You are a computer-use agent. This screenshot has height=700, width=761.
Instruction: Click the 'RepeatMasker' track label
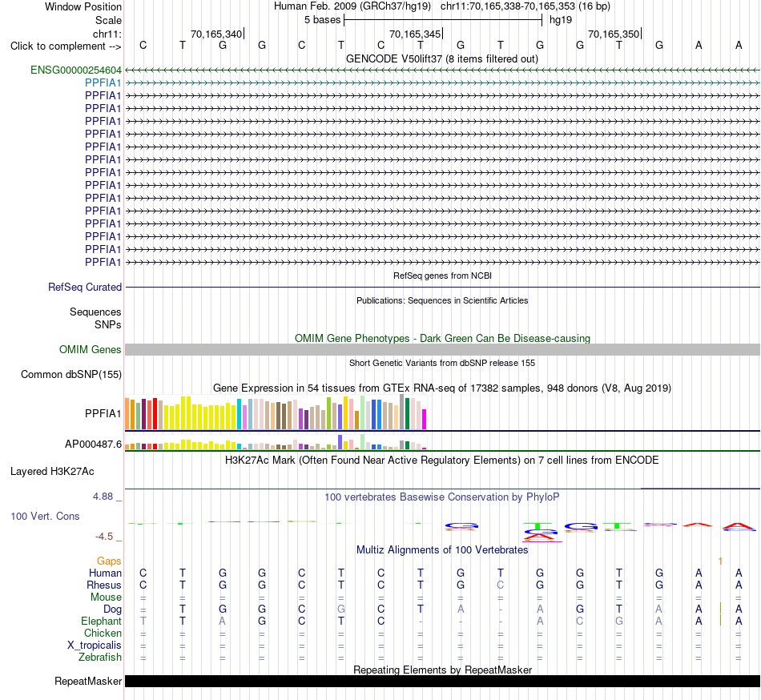[88, 682]
